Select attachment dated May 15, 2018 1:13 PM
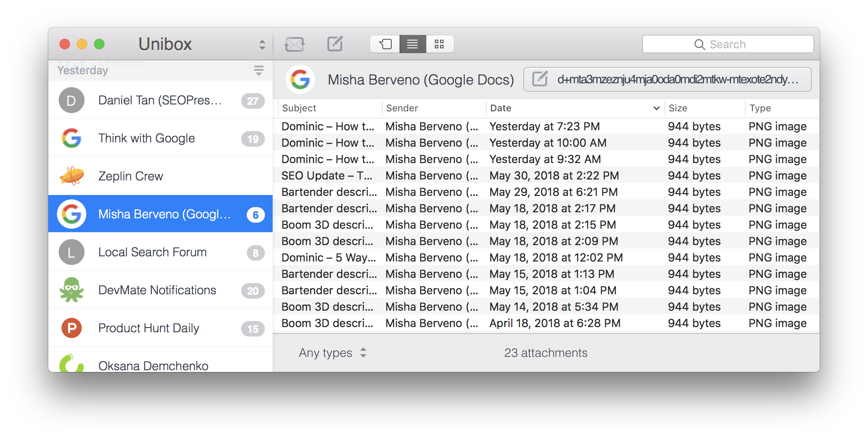The height and width of the screenshot is (441, 868). pos(546,274)
